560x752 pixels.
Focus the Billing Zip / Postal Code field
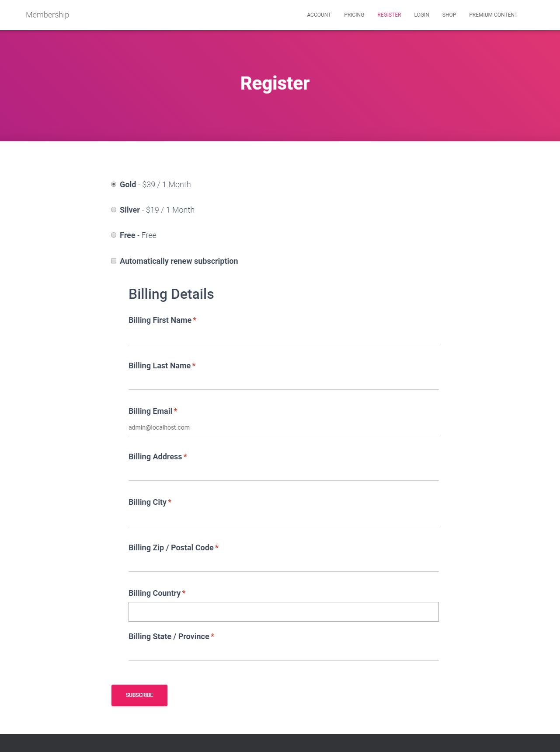point(283,564)
